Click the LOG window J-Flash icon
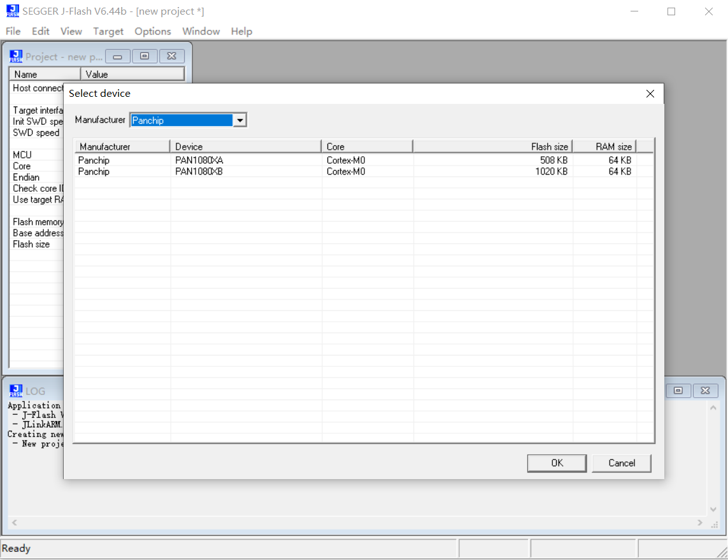This screenshot has height=560, width=728. tap(16, 391)
